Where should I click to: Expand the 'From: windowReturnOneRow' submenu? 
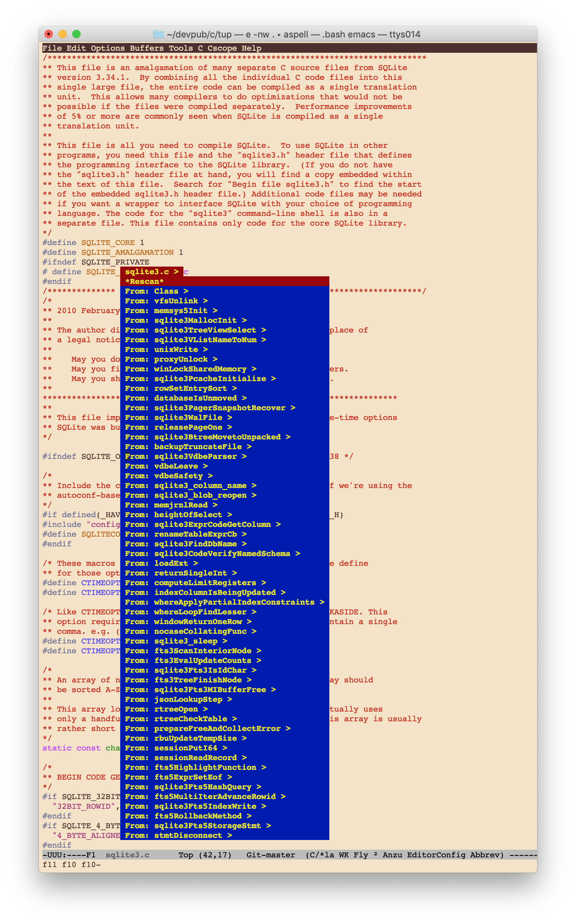(225, 621)
